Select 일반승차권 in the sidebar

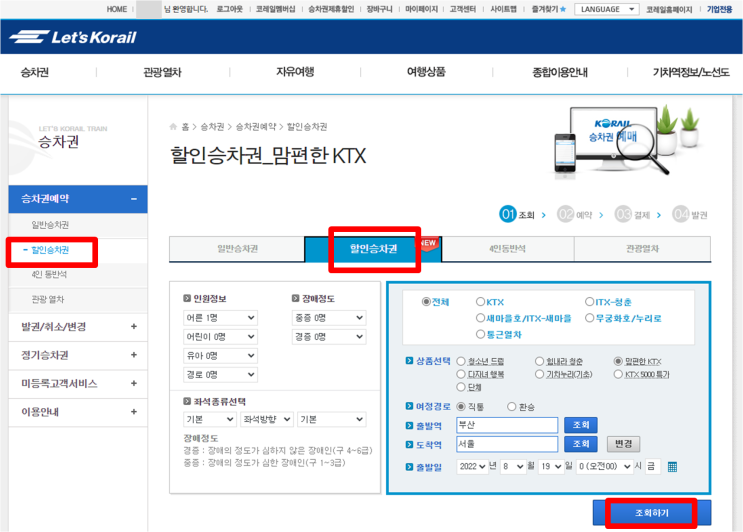(x=50, y=225)
